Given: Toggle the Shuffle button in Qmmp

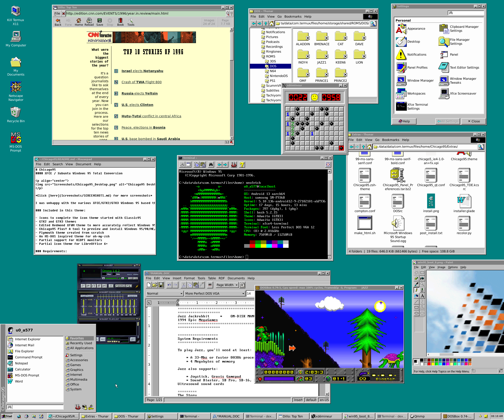Looking at the screenshot, I should 120,286.
